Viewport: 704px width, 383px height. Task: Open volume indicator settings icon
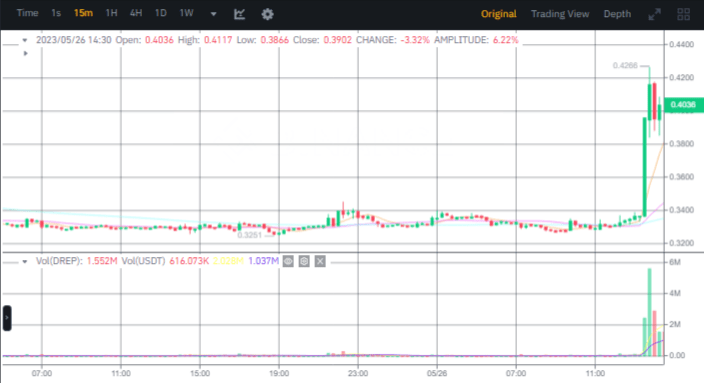pyautogui.click(x=304, y=261)
